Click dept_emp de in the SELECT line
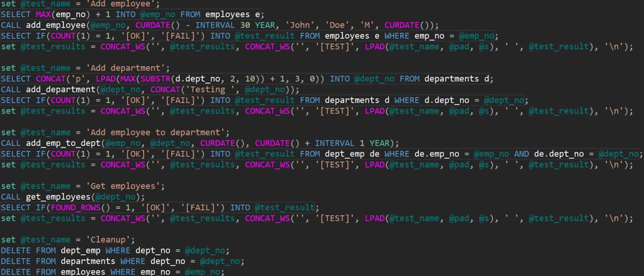This screenshot has width=644, height=276. [352, 154]
